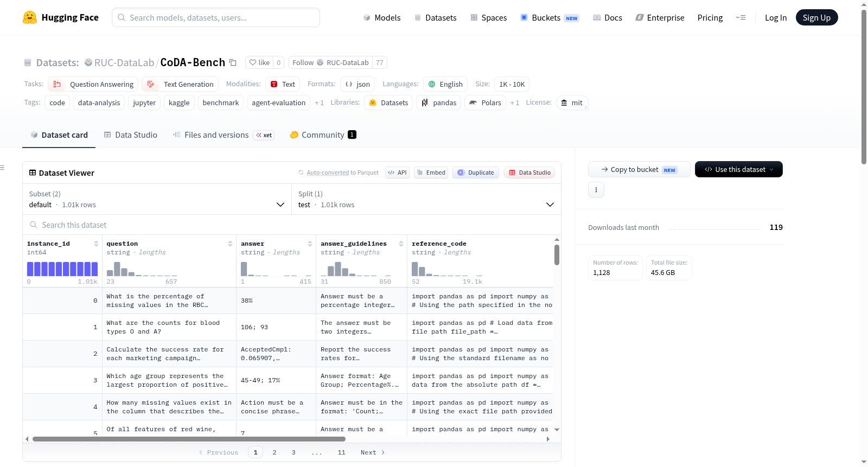Click the left sidebar table-of-contents icon
The height and width of the screenshot is (467, 868).
[x=3, y=168]
